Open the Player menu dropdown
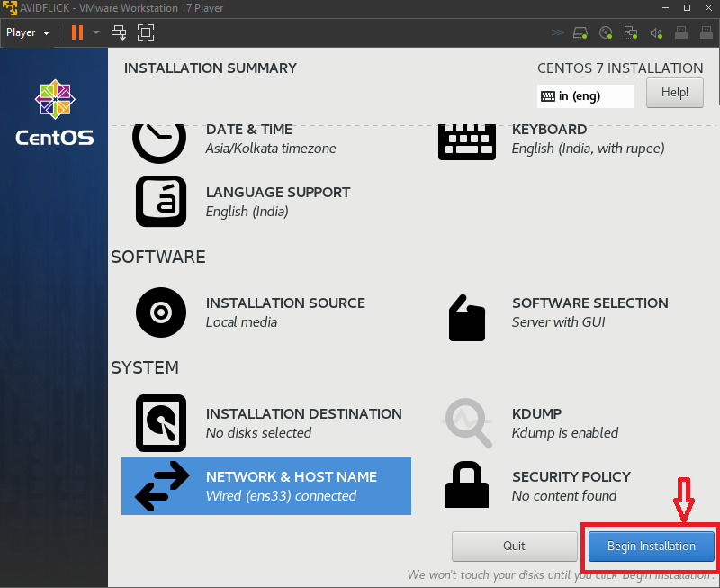This screenshot has width=720, height=588. tap(27, 32)
